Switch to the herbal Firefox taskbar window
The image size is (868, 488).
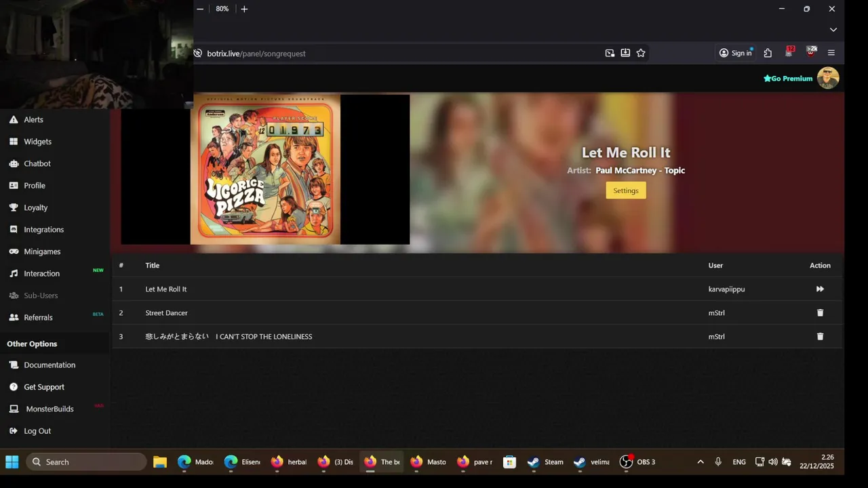[x=290, y=462]
